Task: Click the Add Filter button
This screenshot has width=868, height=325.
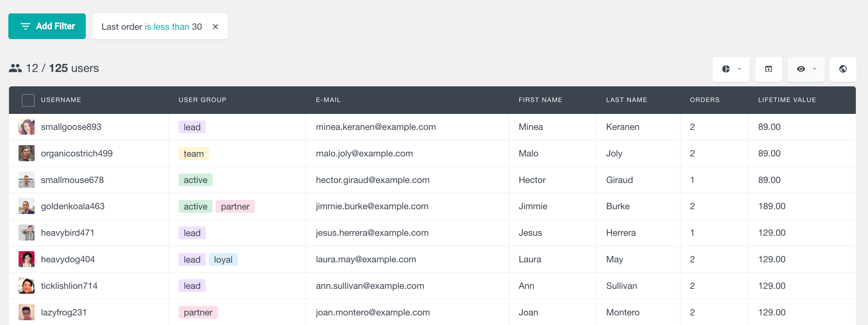Action: tap(47, 26)
